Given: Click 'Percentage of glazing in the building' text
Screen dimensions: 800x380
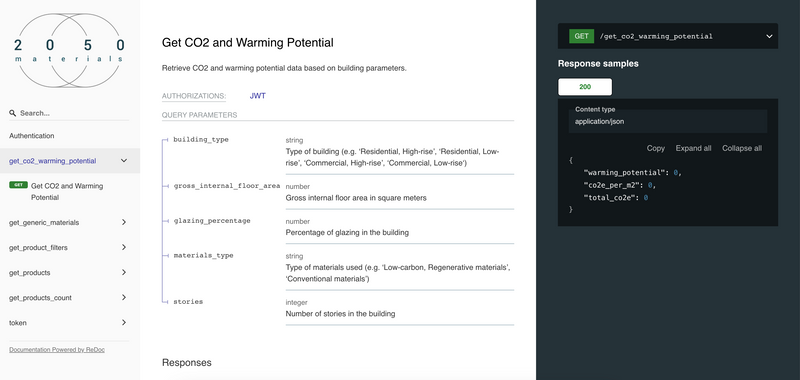Looking at the screenshot, I should (x=347, y=232).
